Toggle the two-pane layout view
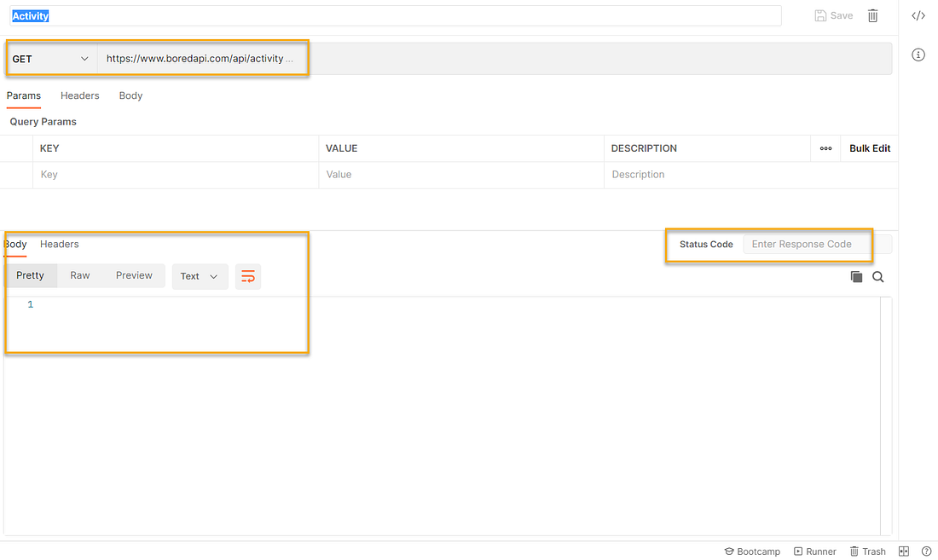938x560 pixels. point(903,551)
